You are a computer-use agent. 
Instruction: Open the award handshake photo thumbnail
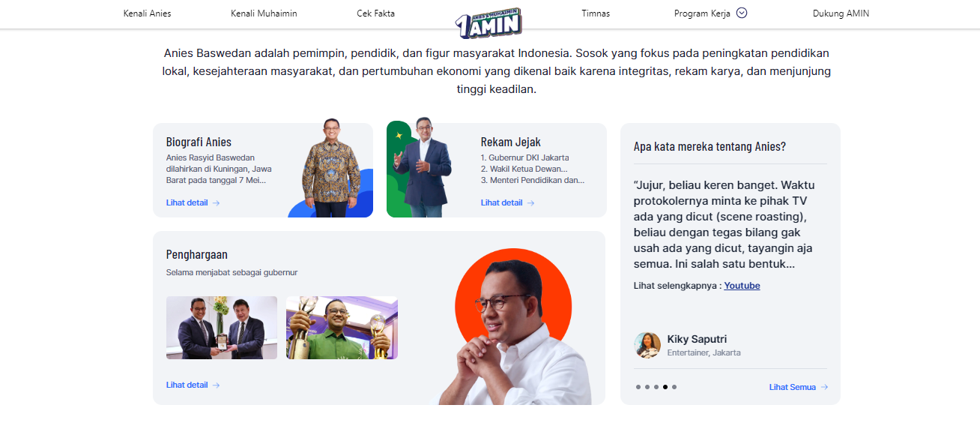pos(222,328)
